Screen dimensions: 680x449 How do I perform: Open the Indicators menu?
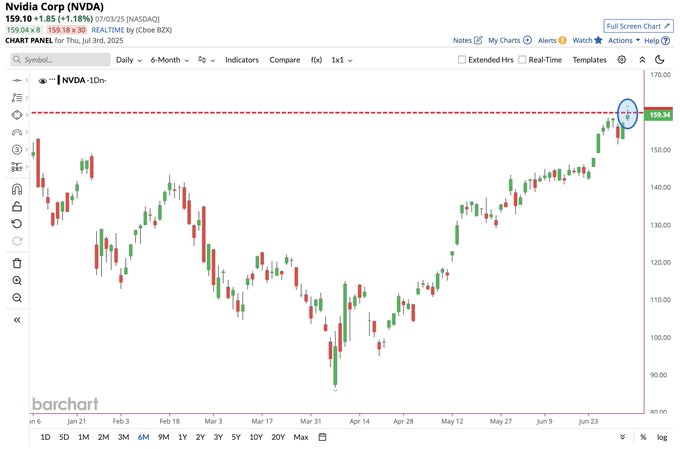[242, 60]
